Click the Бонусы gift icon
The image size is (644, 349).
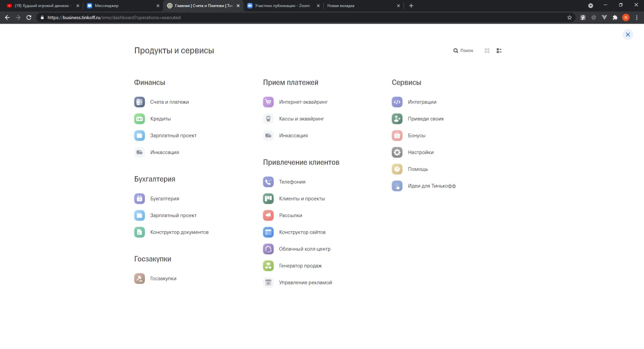397,135
